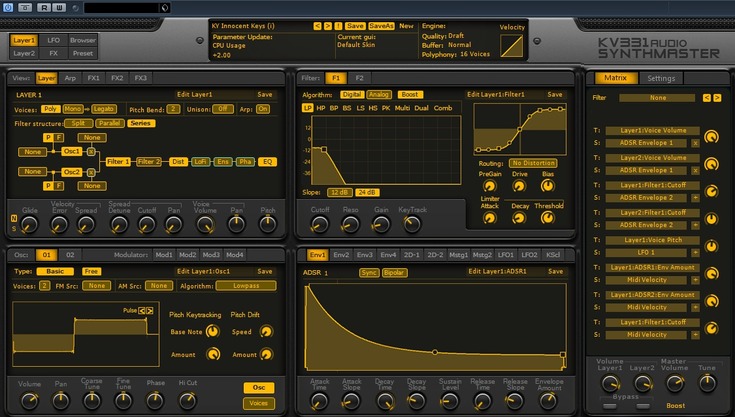
Task: Toggle filter Boost option
Action: [410, 95]
